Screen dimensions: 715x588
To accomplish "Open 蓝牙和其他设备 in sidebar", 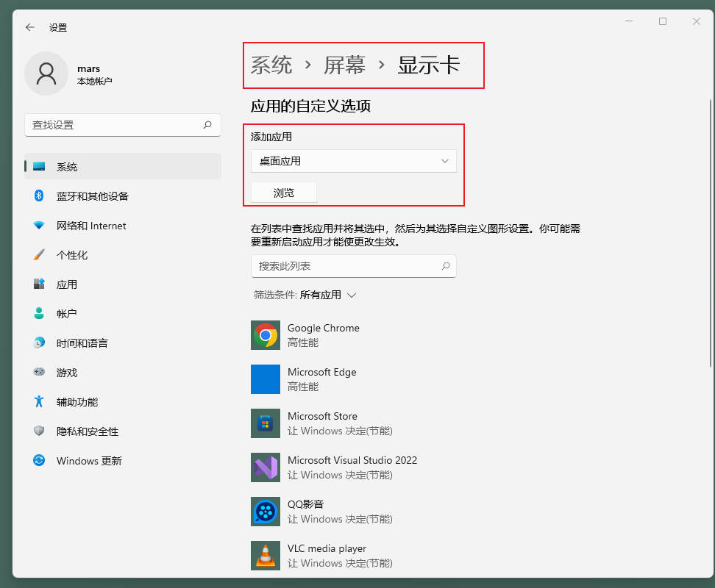I will 92,196.
